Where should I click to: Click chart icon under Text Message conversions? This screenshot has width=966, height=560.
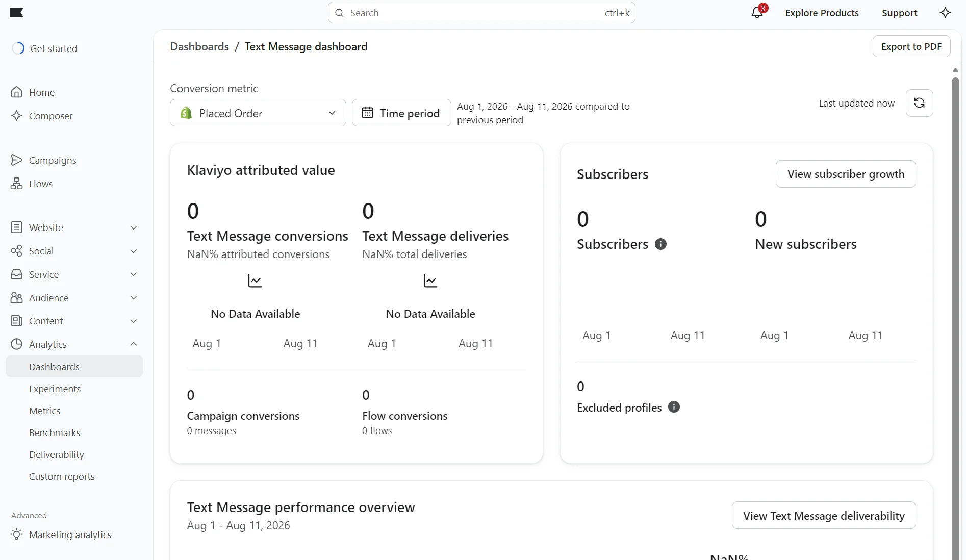click(255, 281)
